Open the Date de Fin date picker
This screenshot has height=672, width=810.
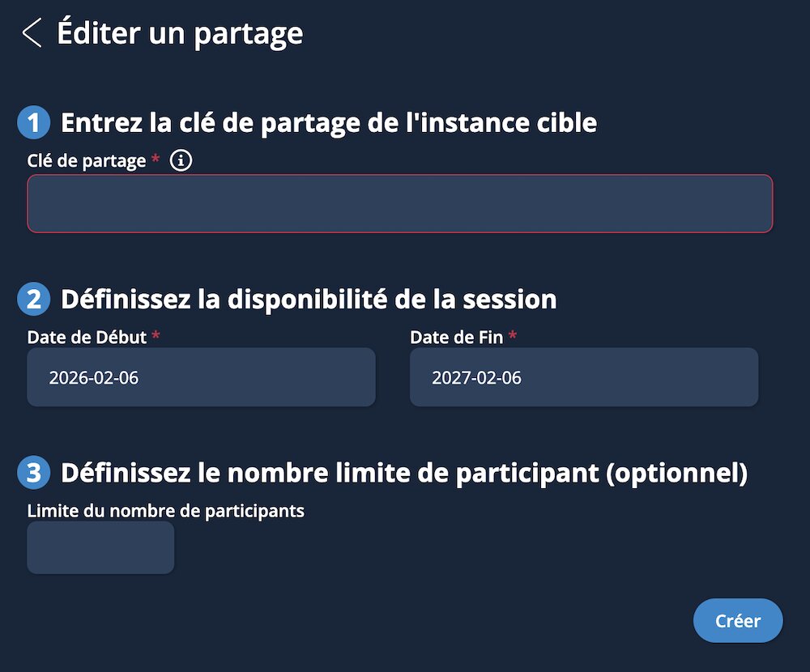coord(583,376)
